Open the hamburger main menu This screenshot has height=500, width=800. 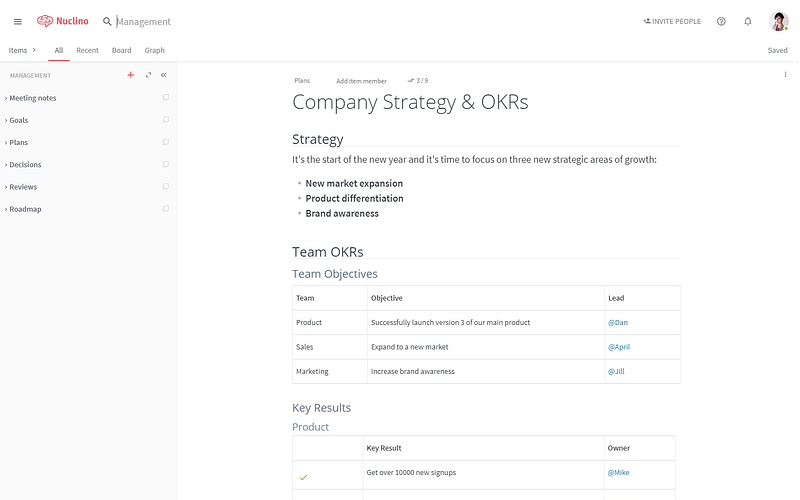17,21
